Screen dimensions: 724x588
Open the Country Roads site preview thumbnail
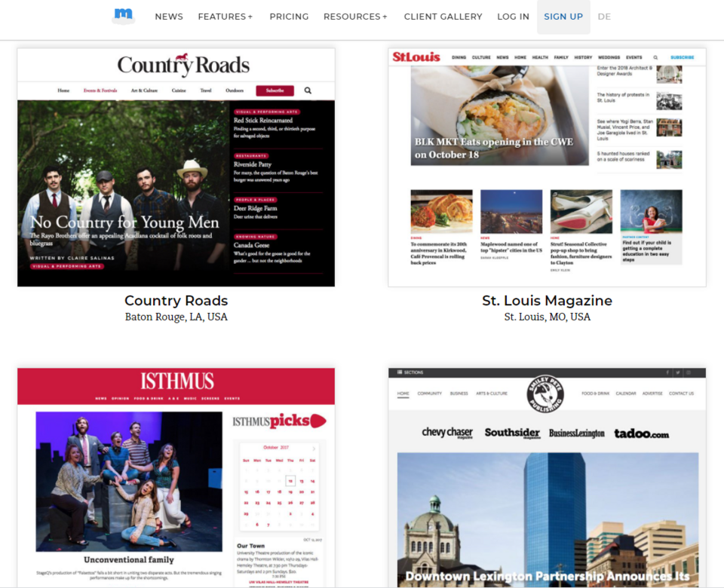point(176,167)
